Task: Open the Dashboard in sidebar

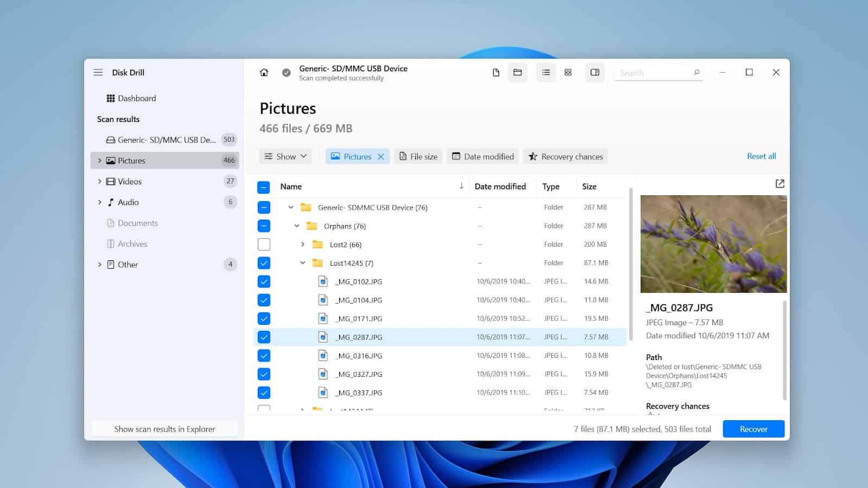Action: point(131,98)
